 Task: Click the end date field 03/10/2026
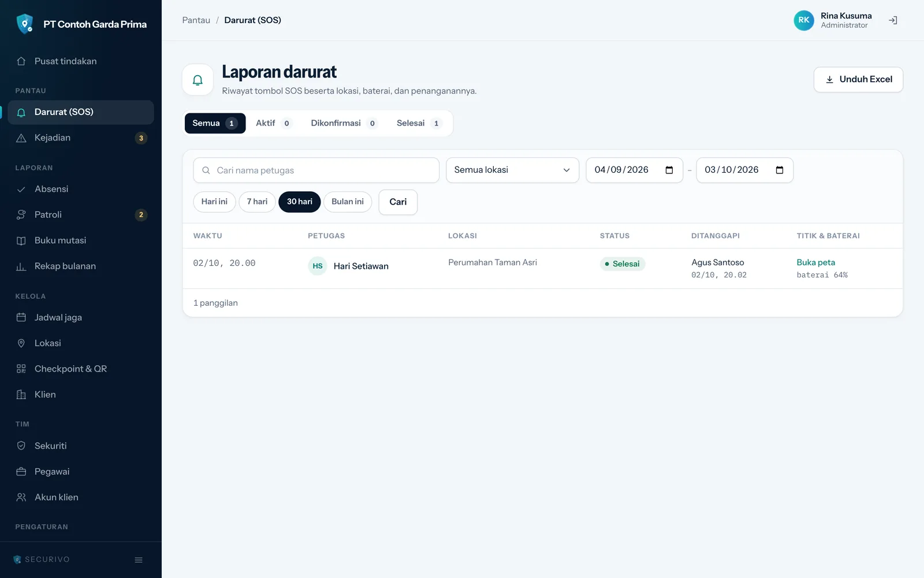coord(744,170)
